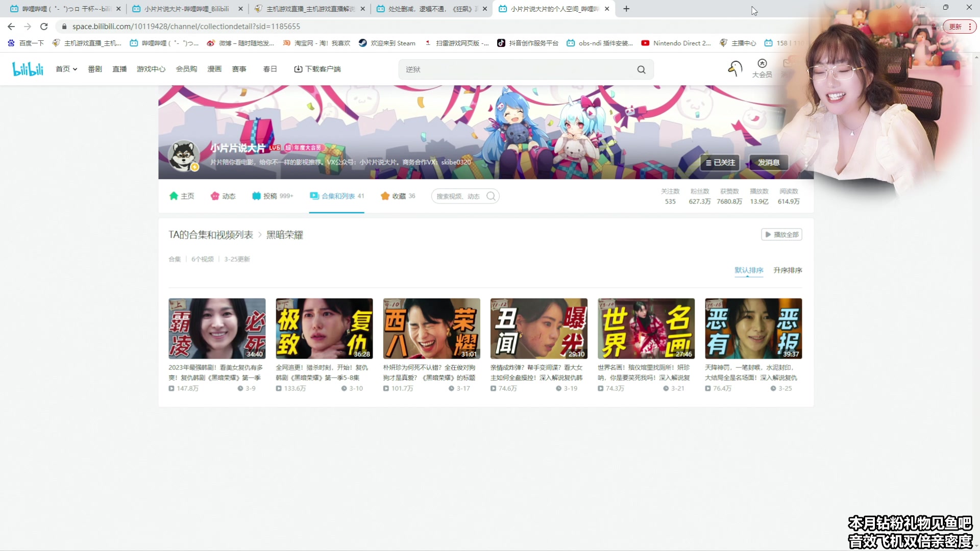Open the 百度一下 bookmark
The image size is (980, 551).
point(26,43)
